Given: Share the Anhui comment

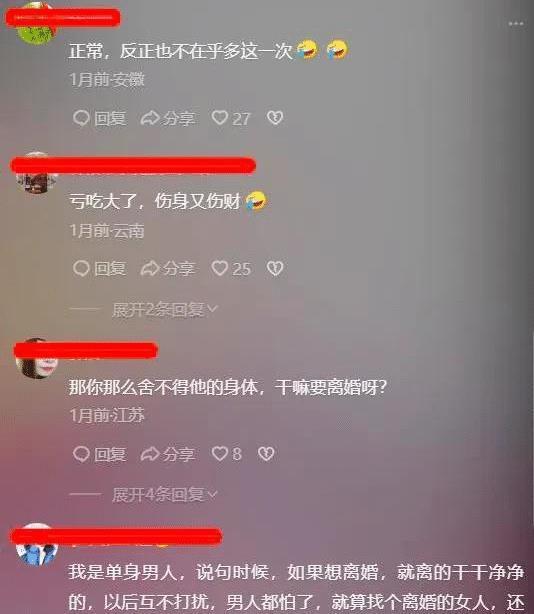Looking at the screenshot, I should pos(168,118).
